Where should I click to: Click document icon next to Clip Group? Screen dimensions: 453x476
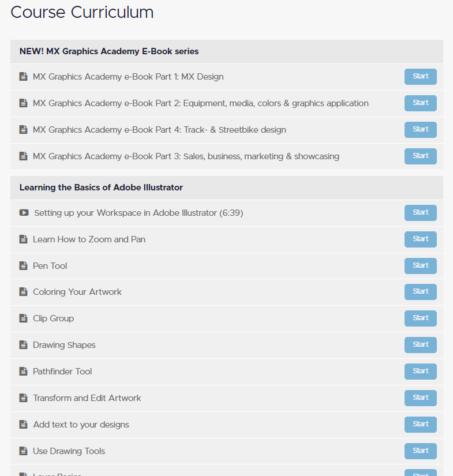[x=24, y=318]
